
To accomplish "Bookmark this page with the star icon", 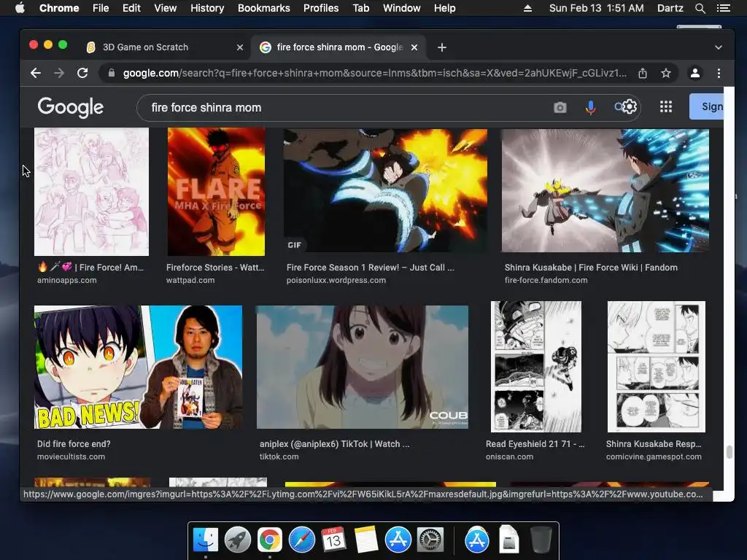I will tap(666, 73).
